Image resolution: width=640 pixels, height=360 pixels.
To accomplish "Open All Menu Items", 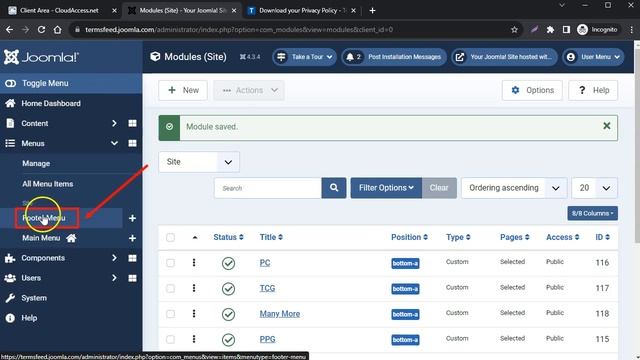I will [48, 184].
